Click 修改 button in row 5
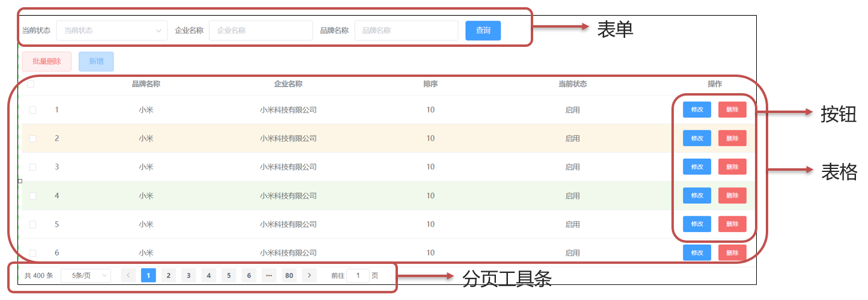The height and width of the screenshot is (300, 868). [697, 224]
